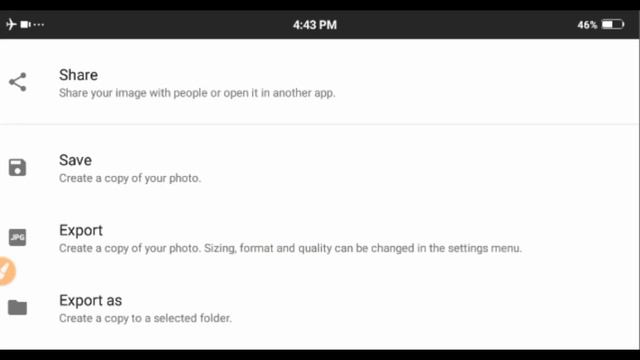Choose the Export option
The height and width of the screenshot is (360, 640).
point(320,238)
